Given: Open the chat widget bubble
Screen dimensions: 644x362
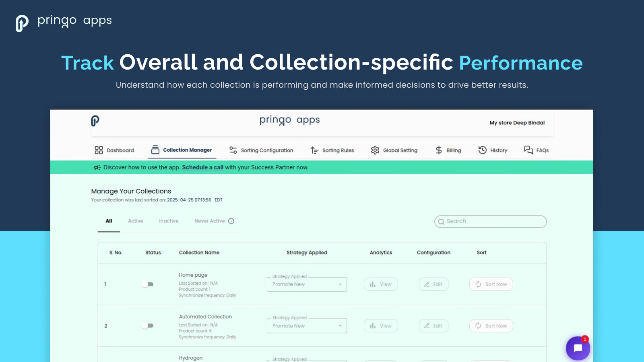Looking at the screenshot, I should click(578, 348).
